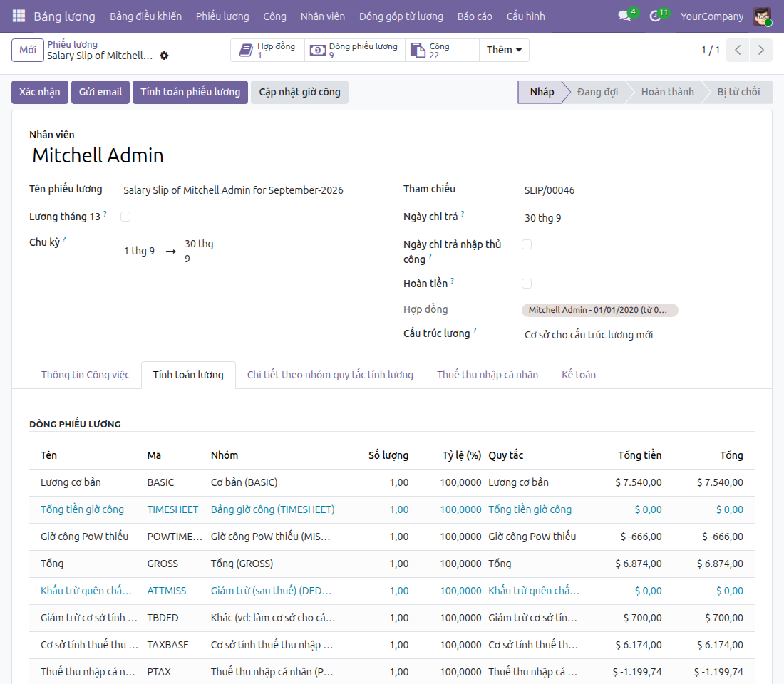The width and height of the screenshot is (784, 684).
Task: Set status to Đang đợi
Action: click(x=597, y=92)
